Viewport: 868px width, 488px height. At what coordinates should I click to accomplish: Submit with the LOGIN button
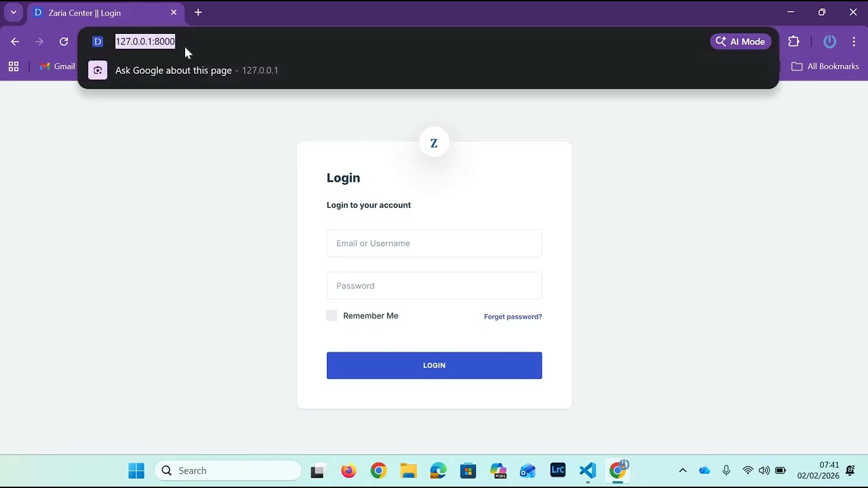tap(434, 365)
